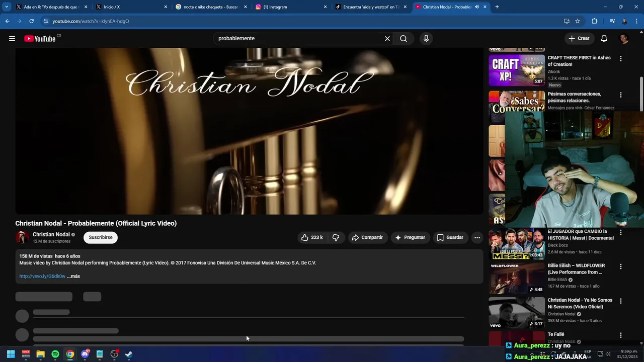Open more actions menu beside Guardar
Screen dimensions: 644x362
pyautogui.click(x=477, y=237)
